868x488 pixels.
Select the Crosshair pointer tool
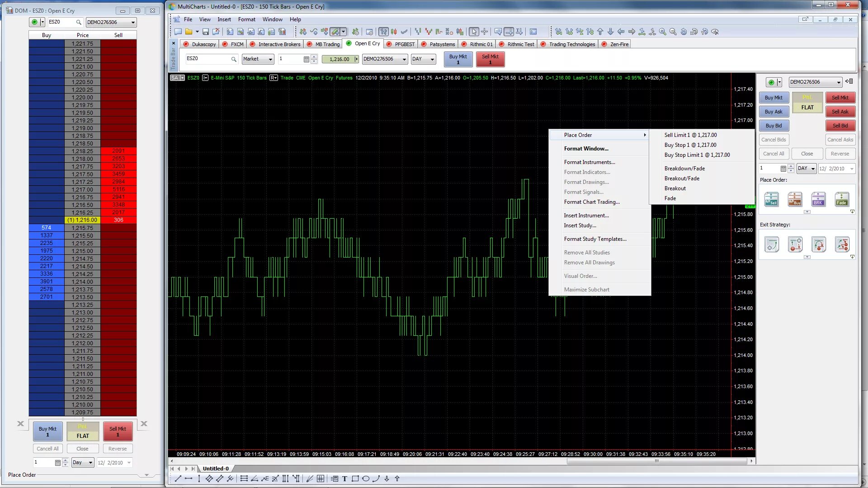484,32
